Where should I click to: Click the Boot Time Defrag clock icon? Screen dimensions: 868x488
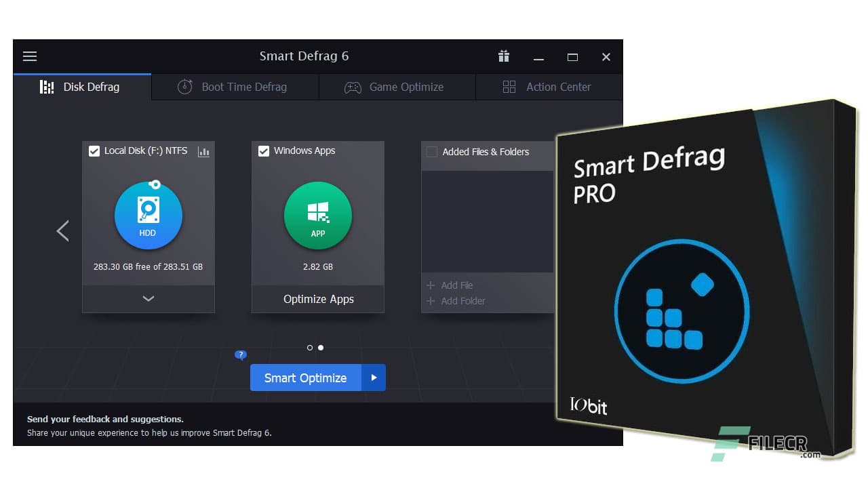pyautogui.click(x=184, y=87)
